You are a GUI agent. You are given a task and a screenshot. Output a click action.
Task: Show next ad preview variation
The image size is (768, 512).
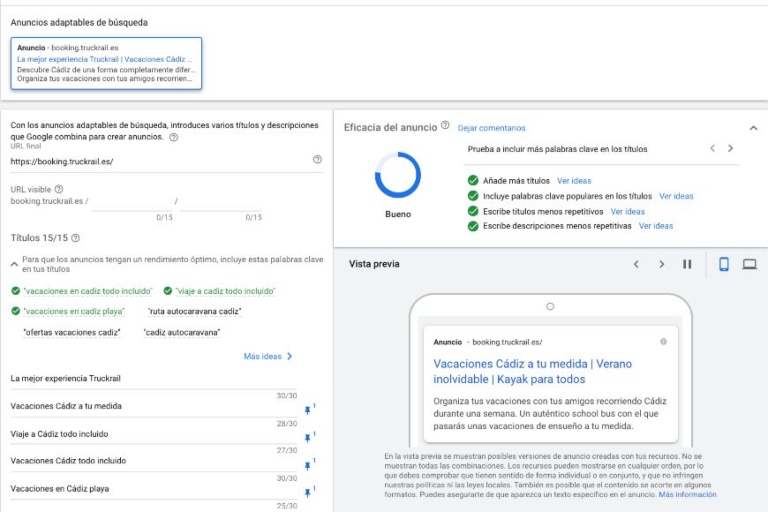coord(662,264)
